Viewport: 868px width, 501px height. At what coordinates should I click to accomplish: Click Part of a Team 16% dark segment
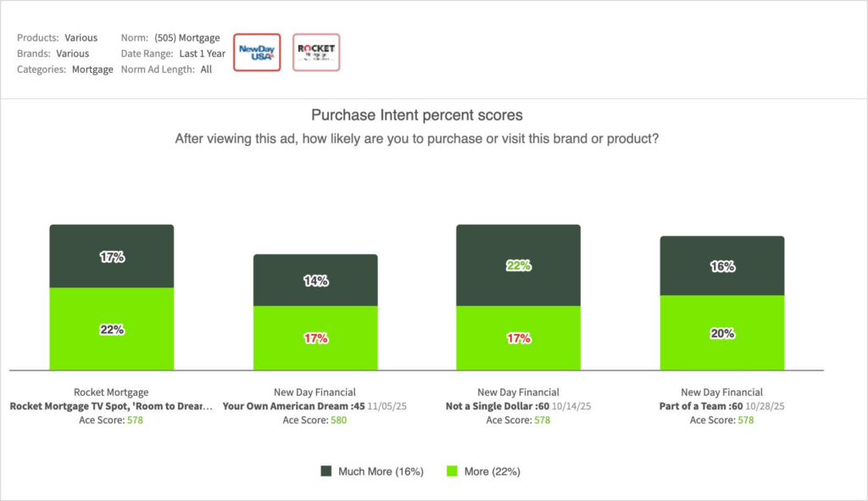[722, 265]
